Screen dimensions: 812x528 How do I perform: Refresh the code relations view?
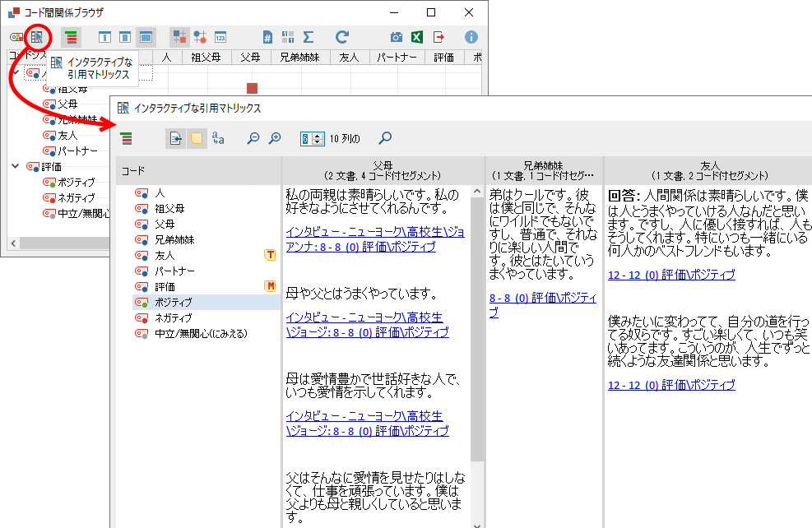click(x=341, y=37)
